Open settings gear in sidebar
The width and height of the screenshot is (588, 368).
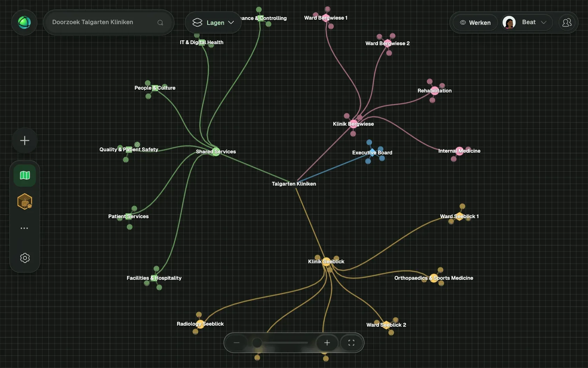(x=24, y=258)
